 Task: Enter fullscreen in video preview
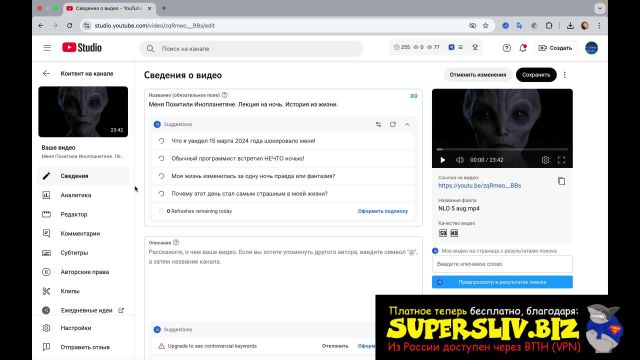point(562,160)
